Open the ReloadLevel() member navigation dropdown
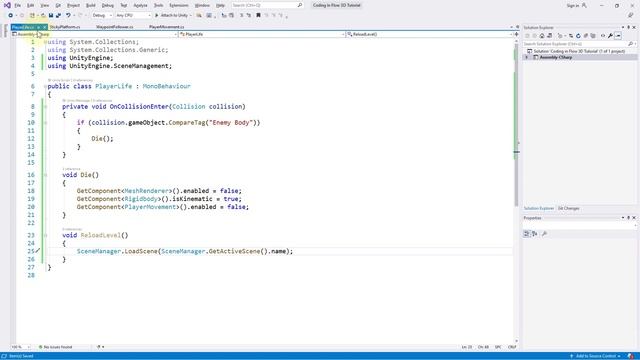Image resolution: width=640 pixels, height=360 pixels. (x=430, y=34)
